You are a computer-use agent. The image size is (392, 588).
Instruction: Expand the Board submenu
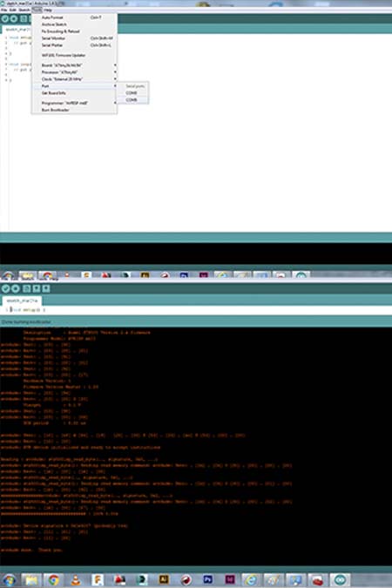point(74,65)
